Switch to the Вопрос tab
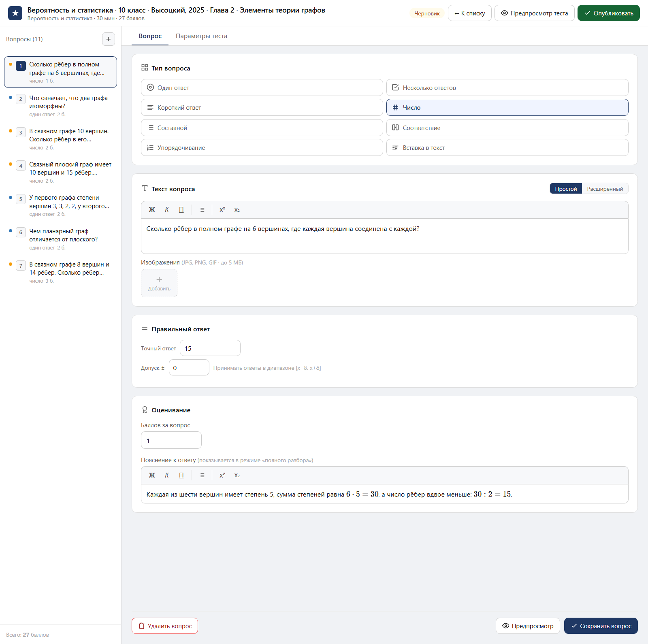The width and height of the screenshot is (648, 644). coord(150,36)
